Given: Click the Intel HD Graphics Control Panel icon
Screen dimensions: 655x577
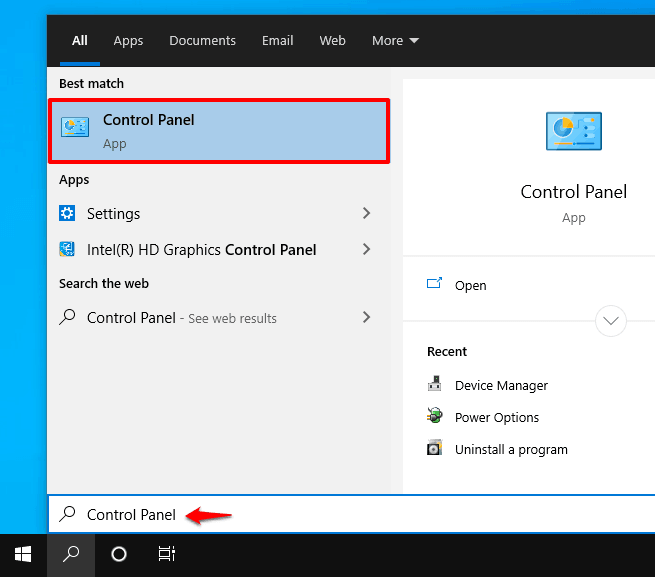Looking at the screenshot, I should coord(67,249).
